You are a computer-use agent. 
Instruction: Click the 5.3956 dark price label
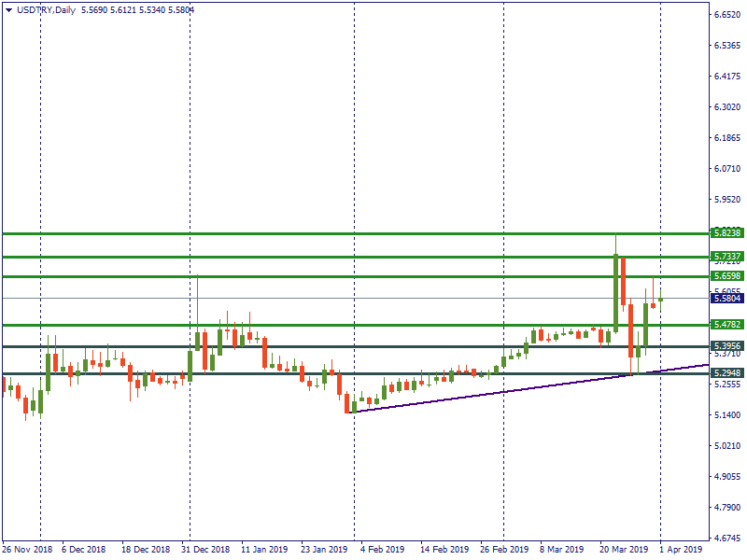coord(726,346)
